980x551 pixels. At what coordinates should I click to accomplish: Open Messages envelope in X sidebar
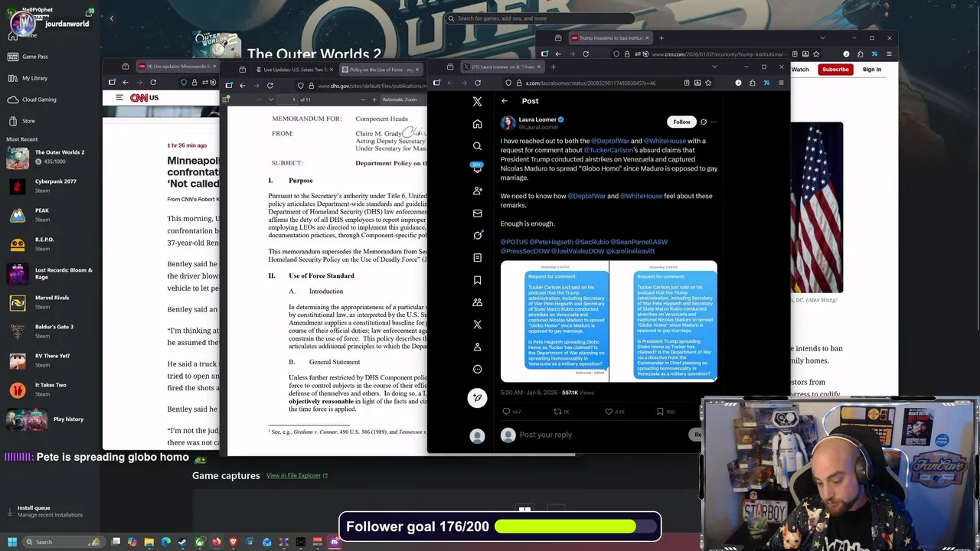point(477,213)
